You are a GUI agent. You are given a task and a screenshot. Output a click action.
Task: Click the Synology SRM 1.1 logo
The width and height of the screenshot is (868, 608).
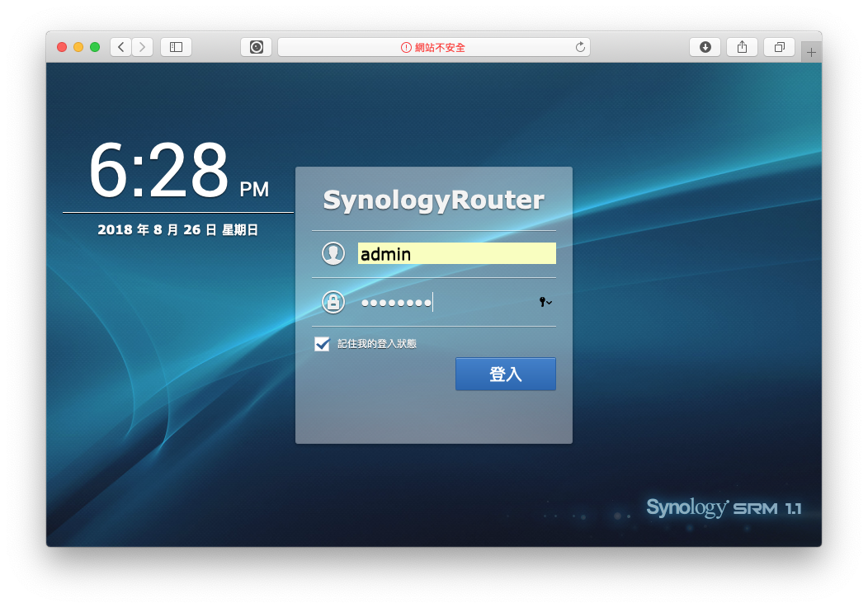724,507
